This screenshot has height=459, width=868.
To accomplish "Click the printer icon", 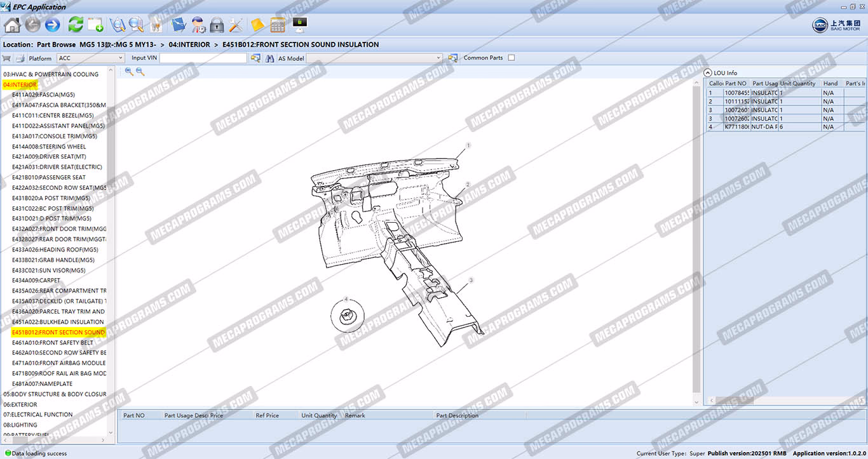I will coord(20,58).
